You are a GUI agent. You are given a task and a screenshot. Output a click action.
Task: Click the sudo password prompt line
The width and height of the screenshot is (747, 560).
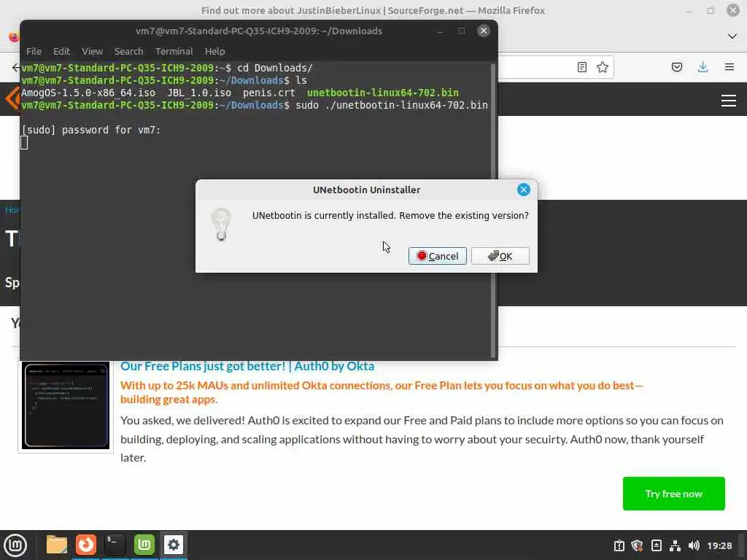pyautogui.click(x=91, y=130)
